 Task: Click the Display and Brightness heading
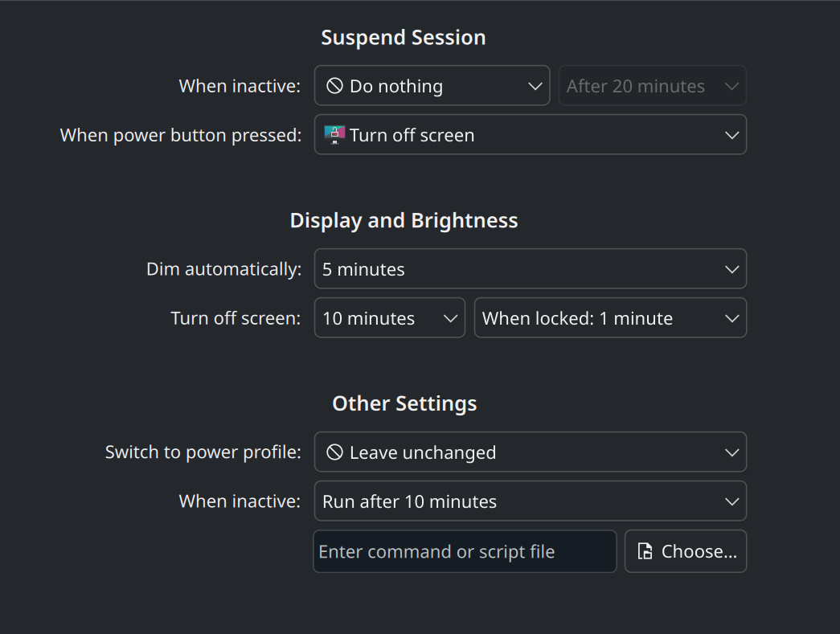404,221
